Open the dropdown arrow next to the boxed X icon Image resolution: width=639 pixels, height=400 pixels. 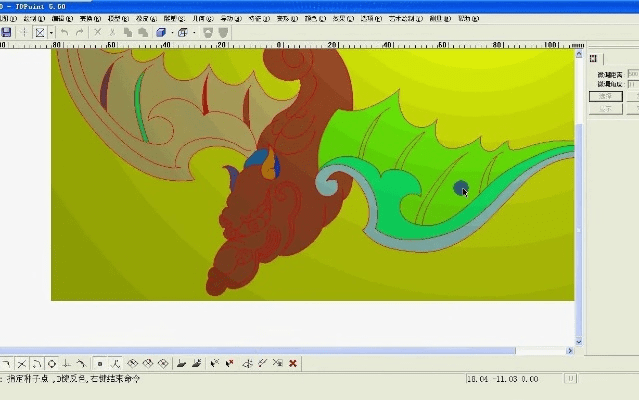point(50,33)
